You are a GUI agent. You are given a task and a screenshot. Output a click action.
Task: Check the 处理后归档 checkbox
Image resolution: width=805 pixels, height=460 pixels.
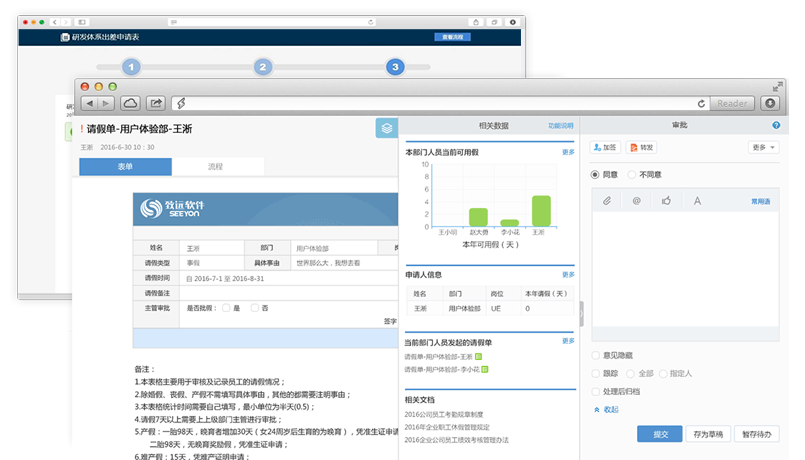[596, 391]
